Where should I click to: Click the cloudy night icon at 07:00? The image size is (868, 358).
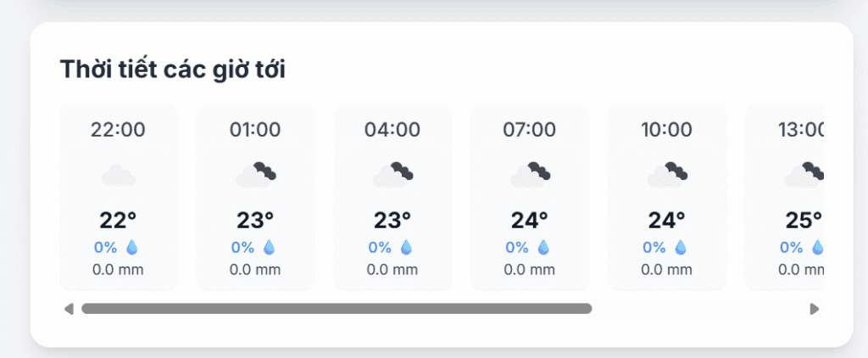[x=531, y=175]
